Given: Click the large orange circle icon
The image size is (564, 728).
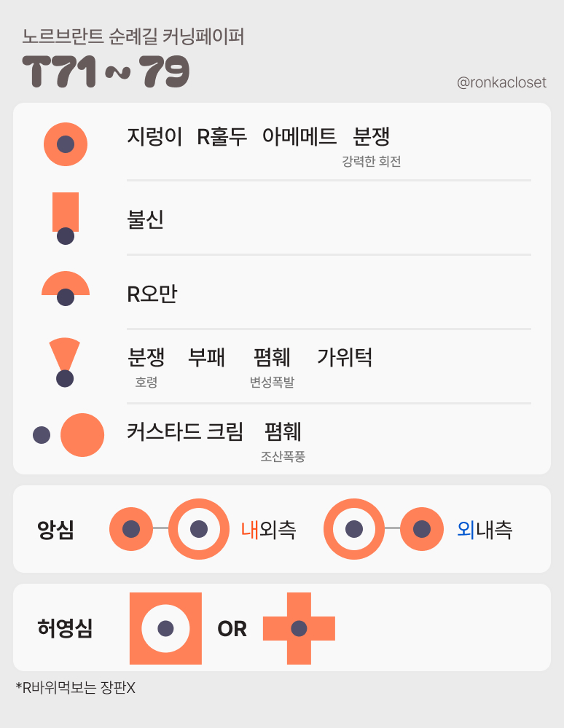Looking at the screenshot, I should click(x=82, y=435).
